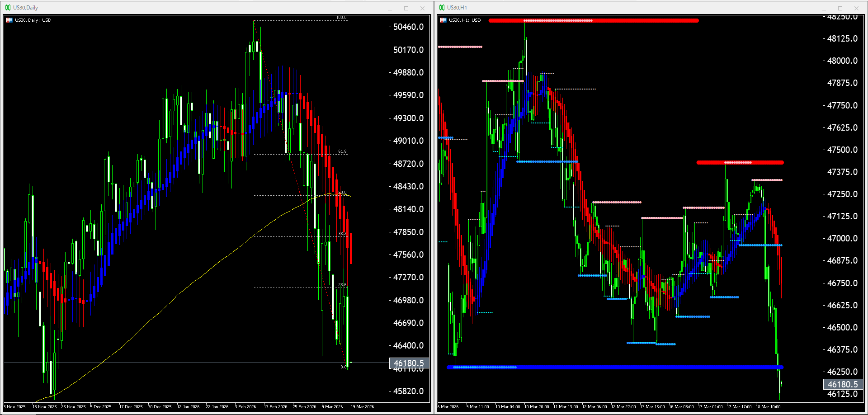Click the 45820.0 price scale label

click(409, 391)
